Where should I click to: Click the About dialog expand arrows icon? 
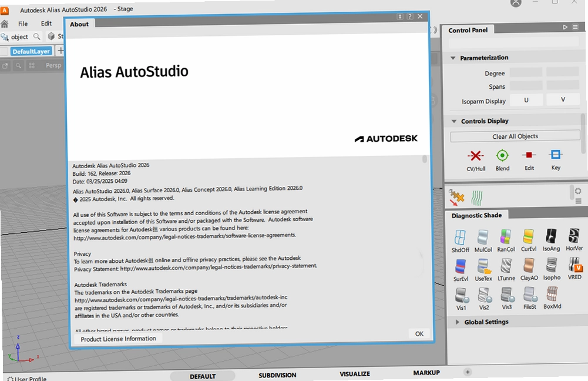click(x=400, y=16)
